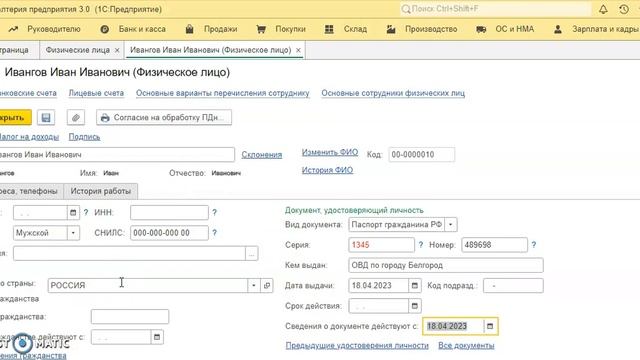Open the Покупки menu

[x=290, y=29]
